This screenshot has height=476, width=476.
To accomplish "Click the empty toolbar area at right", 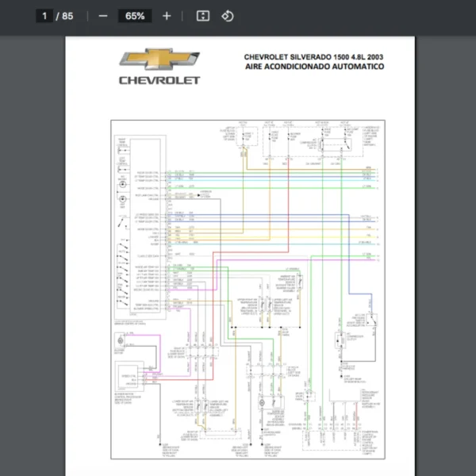I will (x=357, y=16).
